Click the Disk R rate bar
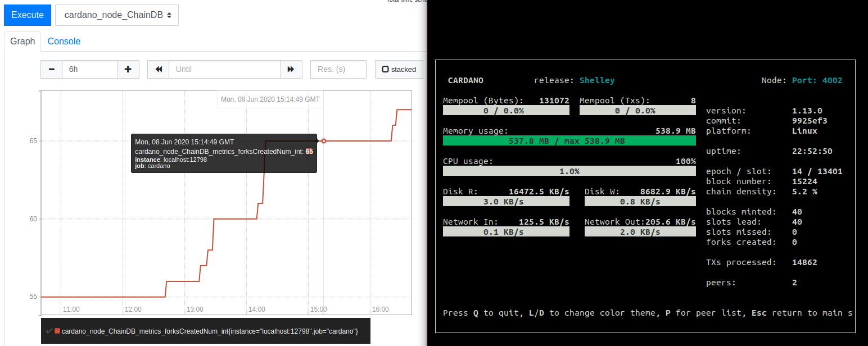Image resolution: width=868 pixels, height=346 pixels. pyautogui.click(x=506, y=202)
